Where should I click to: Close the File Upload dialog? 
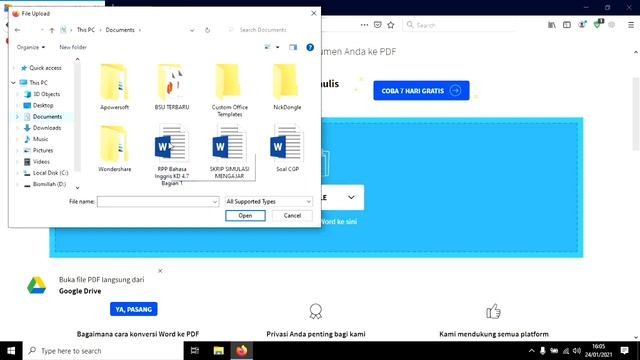(313, 13)
